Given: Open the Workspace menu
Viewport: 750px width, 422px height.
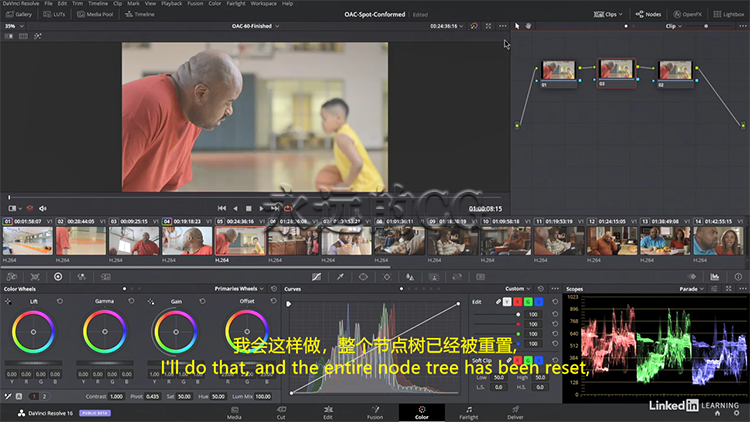Looking at the screenshot, I should coord(264,3).
